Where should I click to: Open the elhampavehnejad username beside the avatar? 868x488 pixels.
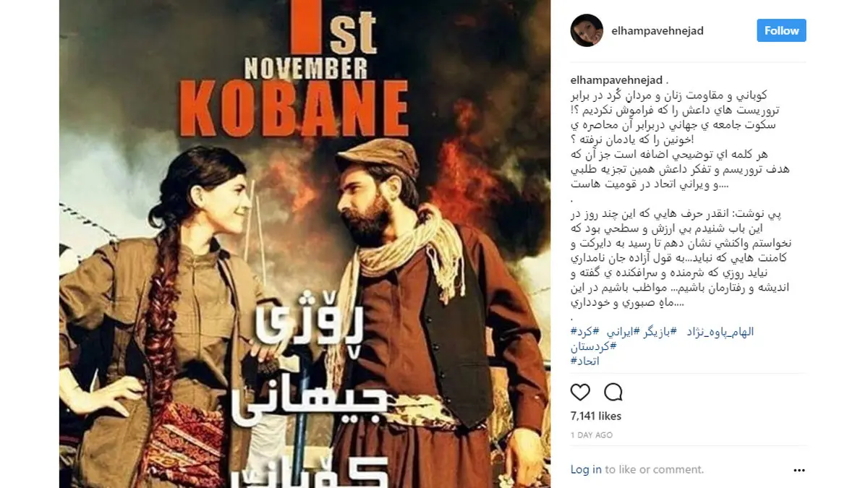click(x=658, y=30)
